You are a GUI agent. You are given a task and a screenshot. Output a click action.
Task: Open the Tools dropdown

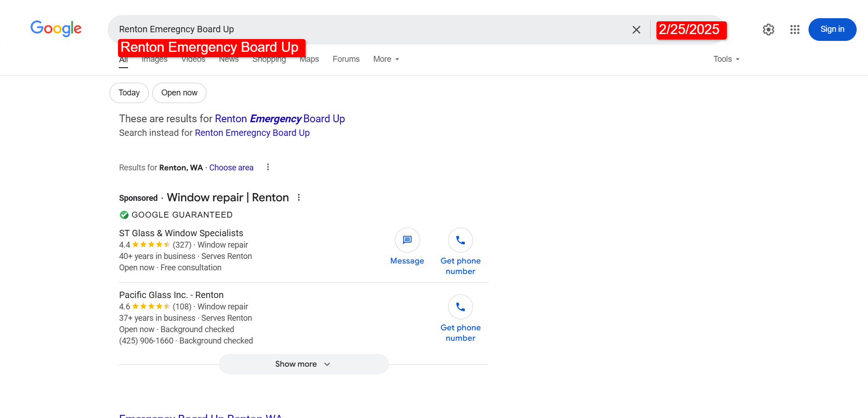coord(726,59)
